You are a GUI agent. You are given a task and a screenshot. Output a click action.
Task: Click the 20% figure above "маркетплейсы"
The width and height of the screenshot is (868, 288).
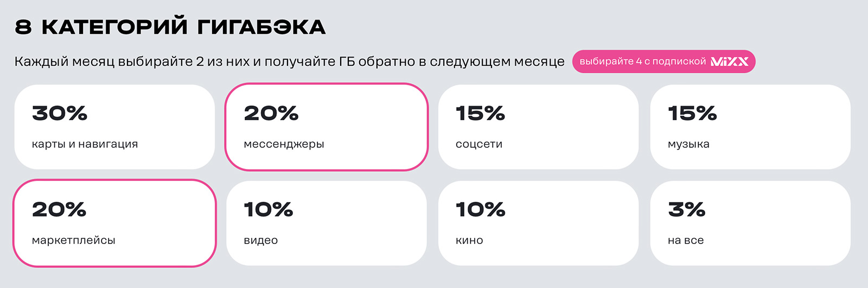pos(59,209)
